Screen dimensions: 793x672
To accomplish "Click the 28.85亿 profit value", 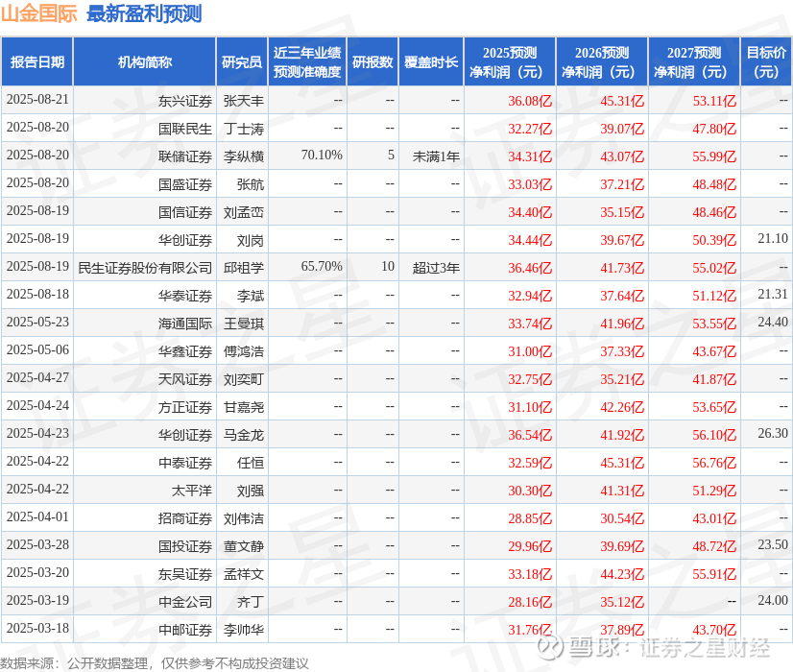I will point(530,518).
